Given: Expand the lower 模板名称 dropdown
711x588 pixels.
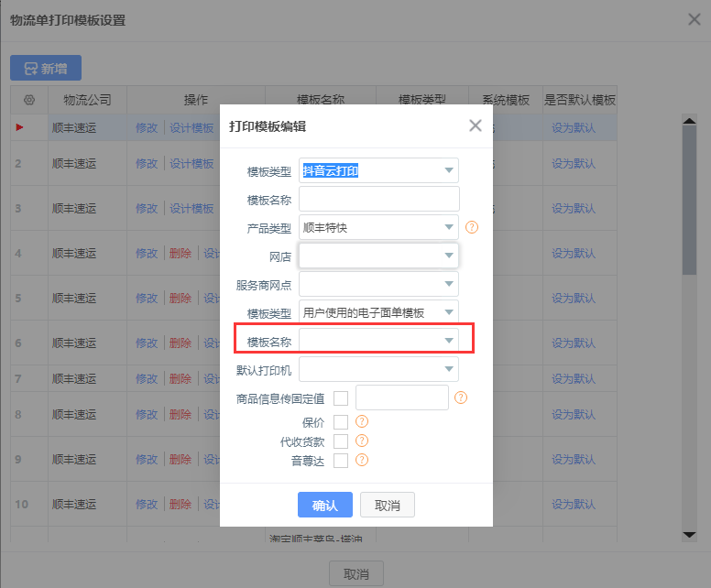Looking at the screenshot, I should [x=378, y=341].
